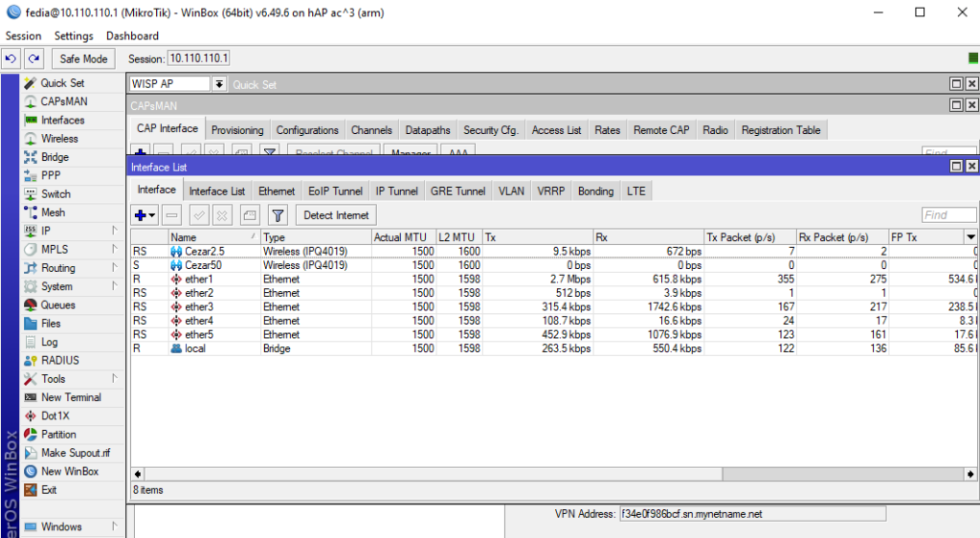Click the Undo arrow icon

(x=11, y=58)
